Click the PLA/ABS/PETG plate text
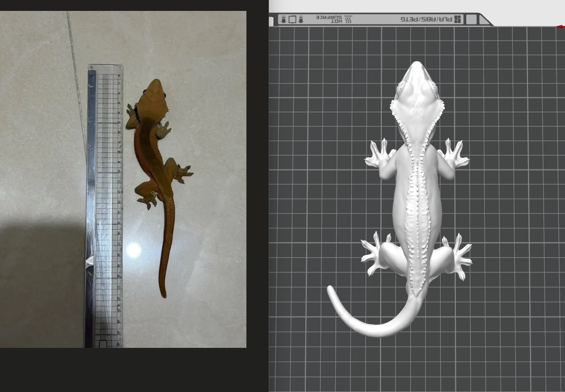Screen dimensions: 565x392 point(425,19)
